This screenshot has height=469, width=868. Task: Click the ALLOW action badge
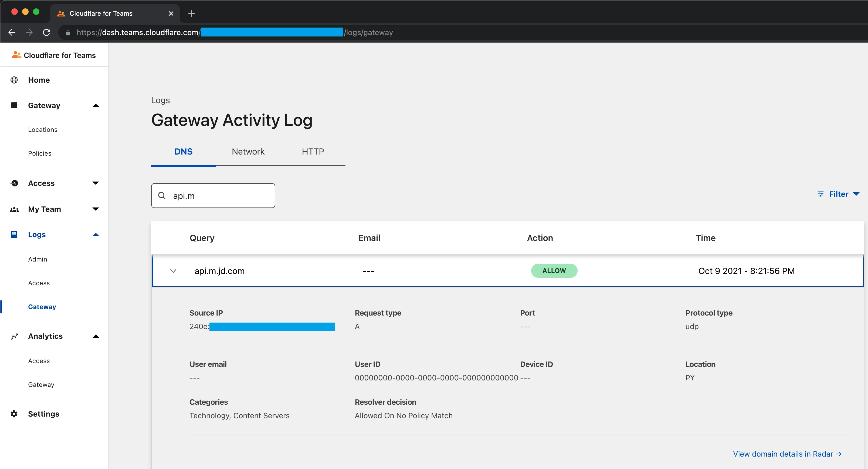(554, 270)
